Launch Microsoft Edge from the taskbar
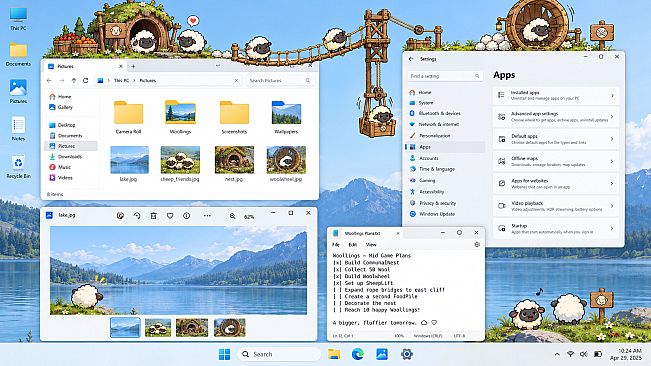Screen dimensions: 651x366 tap(357, 354)
